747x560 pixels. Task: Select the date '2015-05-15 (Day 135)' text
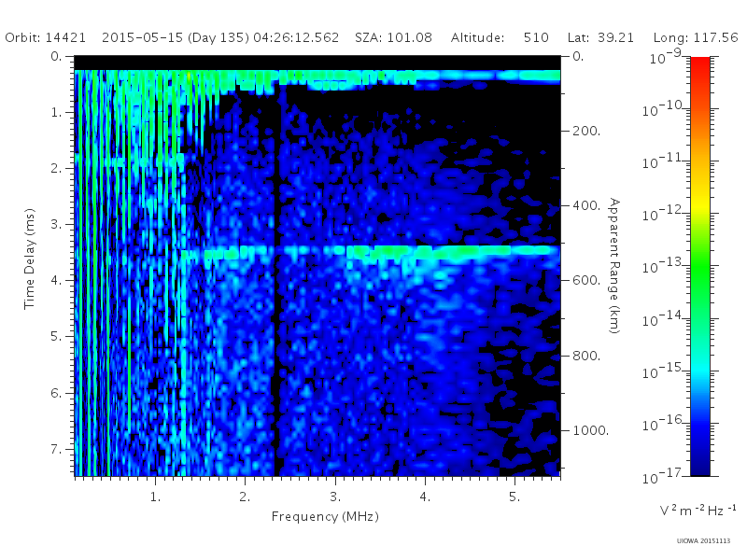coord(176,37)
